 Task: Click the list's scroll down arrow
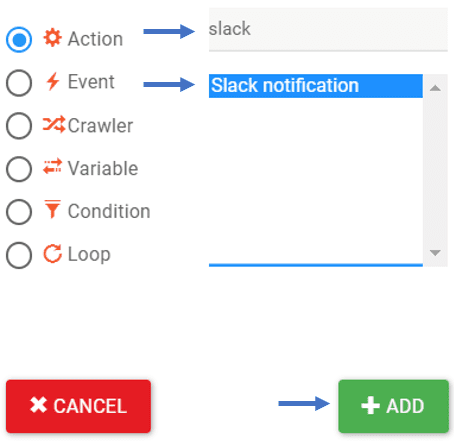coord(435,253)
